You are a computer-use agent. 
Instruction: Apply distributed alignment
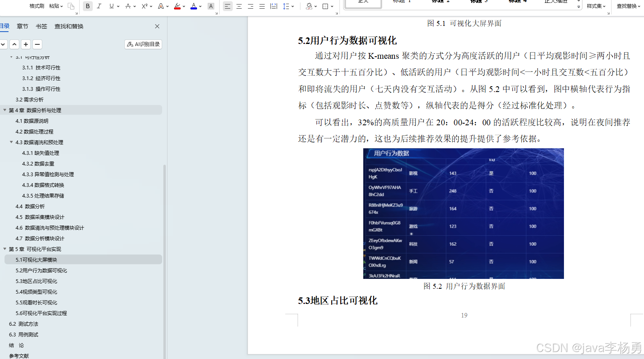274,6
